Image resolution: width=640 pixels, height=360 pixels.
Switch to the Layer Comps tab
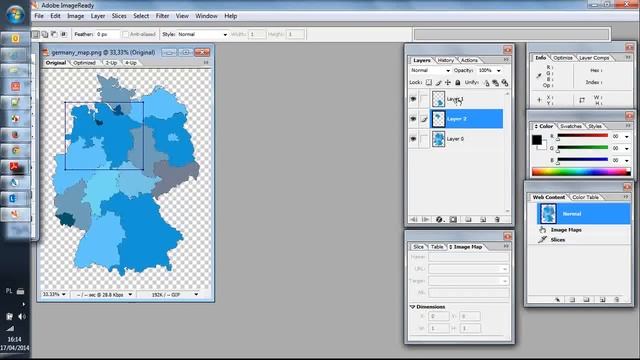coord(594,58)
